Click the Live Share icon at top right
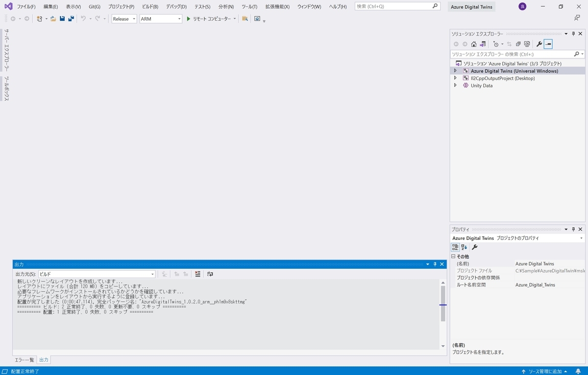Screen dimensions: 588x375 click(x=577, y=18)
